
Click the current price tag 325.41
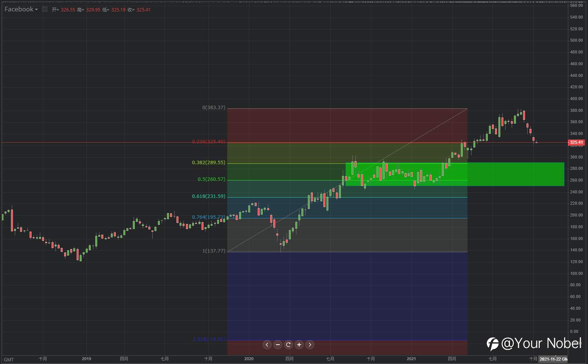coord(576,143)
